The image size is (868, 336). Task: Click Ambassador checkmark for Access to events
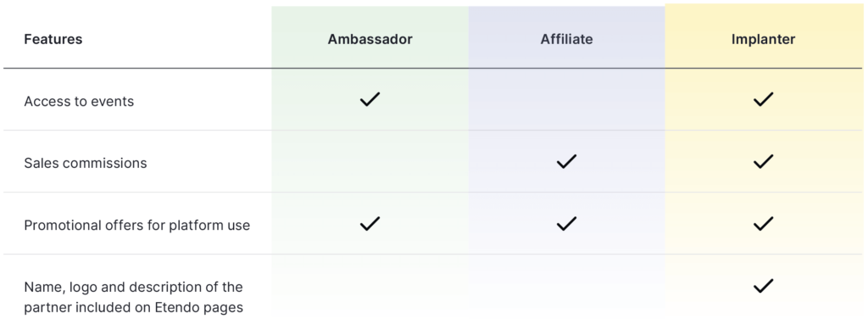(x=370, y=100)
